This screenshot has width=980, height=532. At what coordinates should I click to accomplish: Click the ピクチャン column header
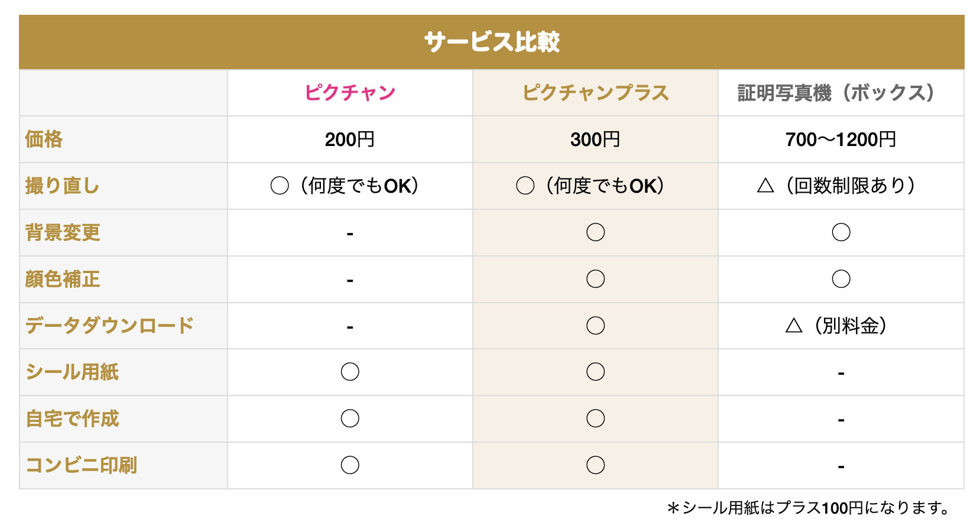[x=350, y=93]
